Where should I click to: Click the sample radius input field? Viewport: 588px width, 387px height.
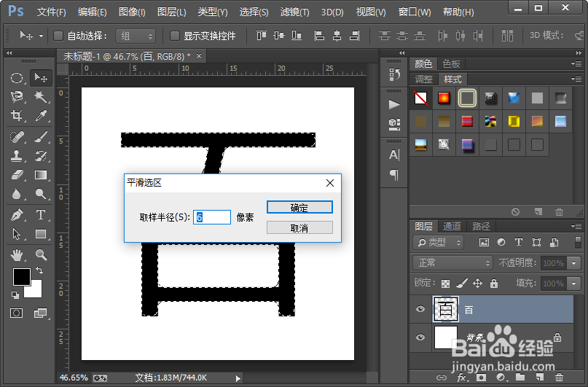[212, 217]
